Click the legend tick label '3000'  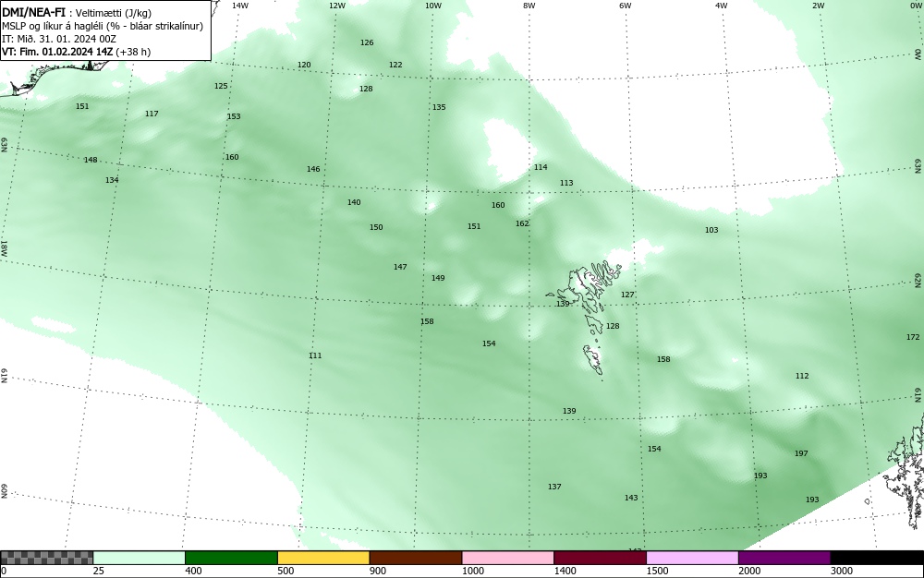tap(842, 571)
